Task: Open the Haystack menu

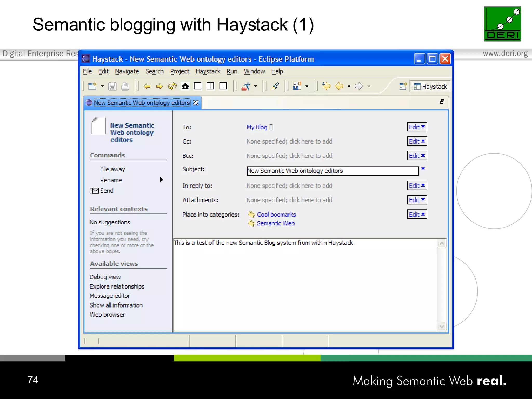Action: click(x=208, y=71)
